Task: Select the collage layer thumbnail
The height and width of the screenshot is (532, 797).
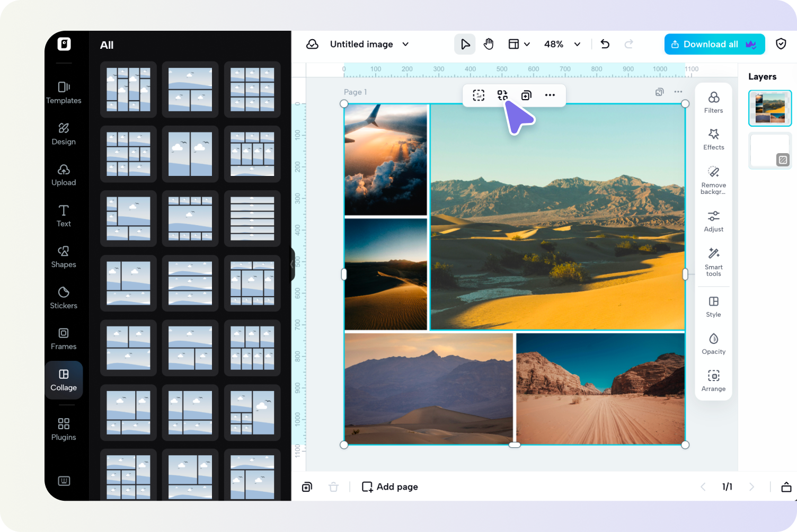Action: 770,108
